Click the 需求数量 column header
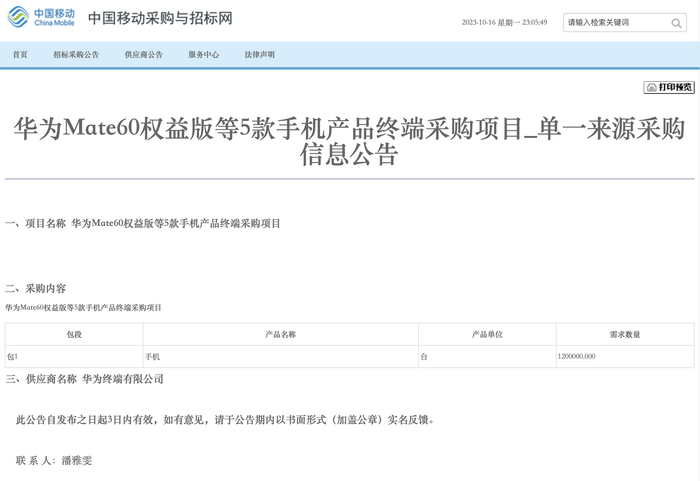The height and width of the screenshot is (481, 700). click(x=625, y=335)
